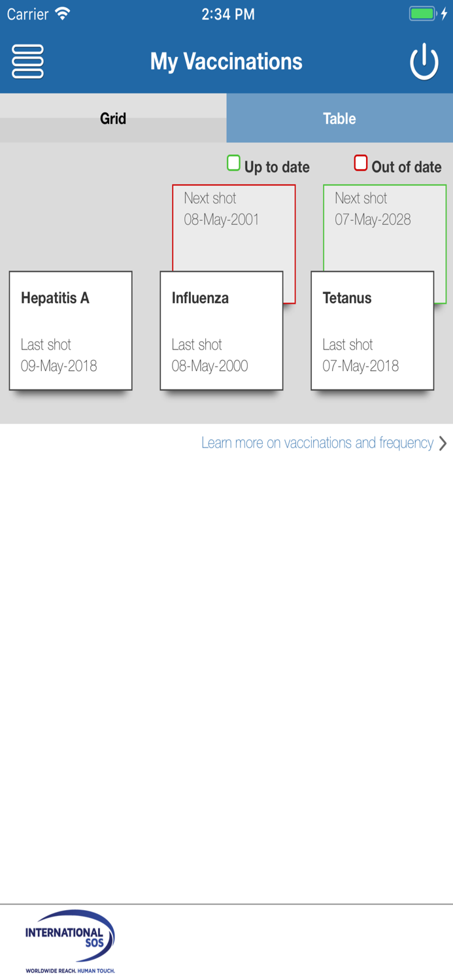Viewport: 453px width, 980px height.
Task: Tap Hepatitis A last shot date
Action: (x=59, y=366)
